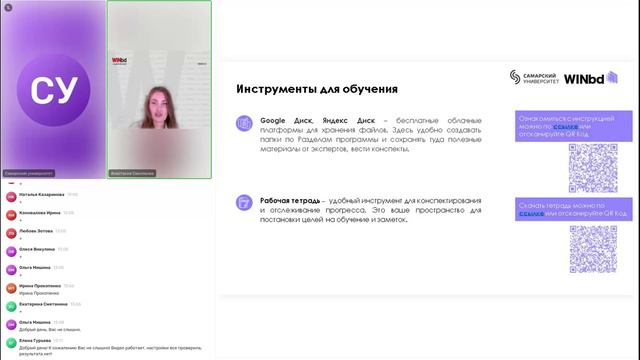Click the name 'Олеся Викулина' in chat
The image size is (640, 360).
37,249
